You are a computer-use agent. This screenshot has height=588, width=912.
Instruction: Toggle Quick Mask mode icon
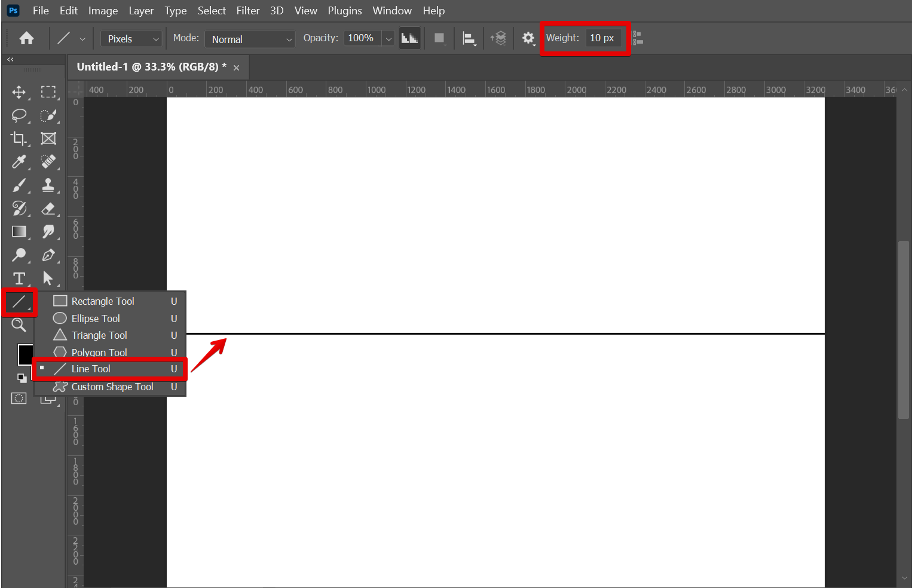[x=19, y=399]
